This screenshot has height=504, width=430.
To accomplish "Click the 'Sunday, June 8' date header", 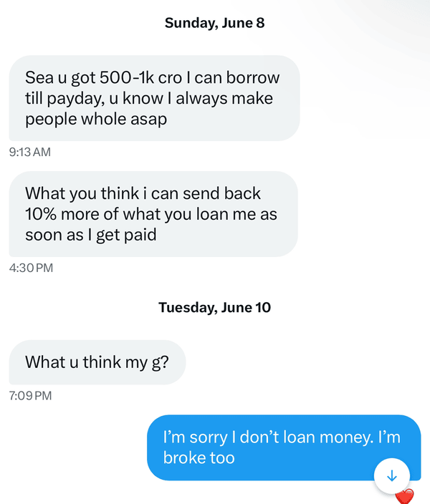I will click(x=214, y=23).
